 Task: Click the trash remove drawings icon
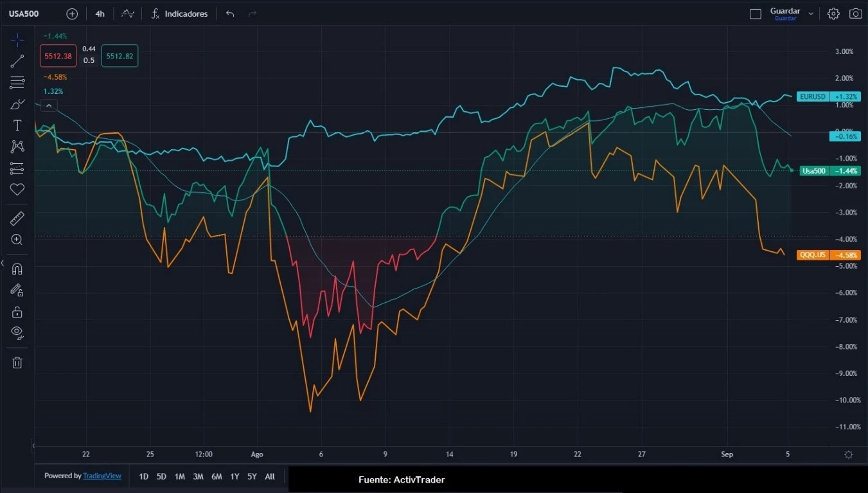coord(17,363)
